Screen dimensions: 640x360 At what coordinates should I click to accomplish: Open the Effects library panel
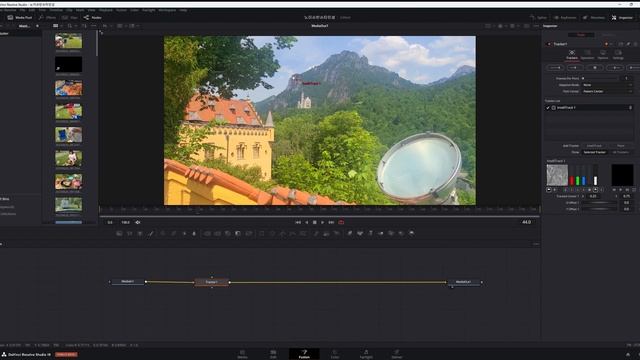coord(47,18)
